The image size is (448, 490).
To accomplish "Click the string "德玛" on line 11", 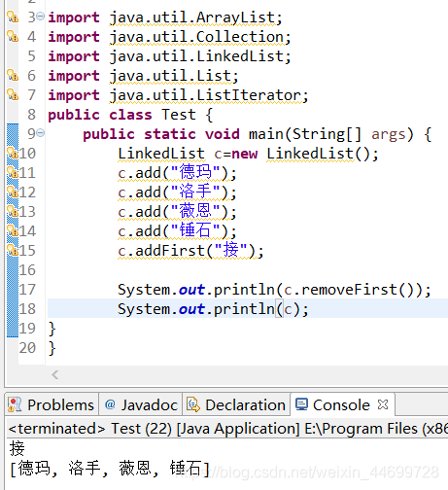I will [x=195, y=173].
